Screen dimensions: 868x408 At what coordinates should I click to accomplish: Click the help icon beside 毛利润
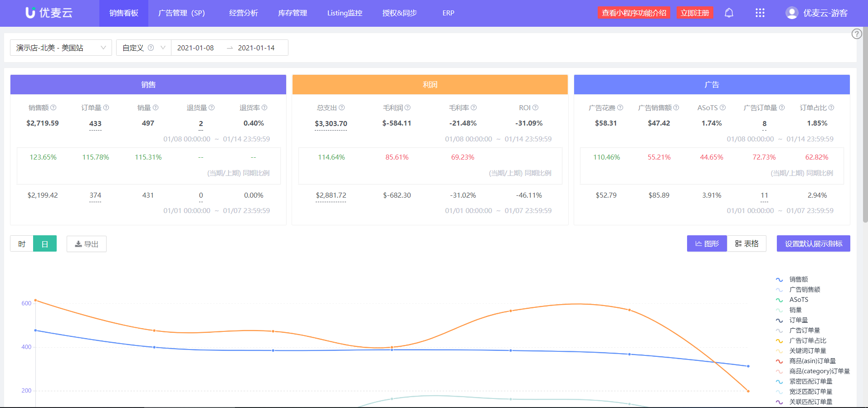coord(407,107)
